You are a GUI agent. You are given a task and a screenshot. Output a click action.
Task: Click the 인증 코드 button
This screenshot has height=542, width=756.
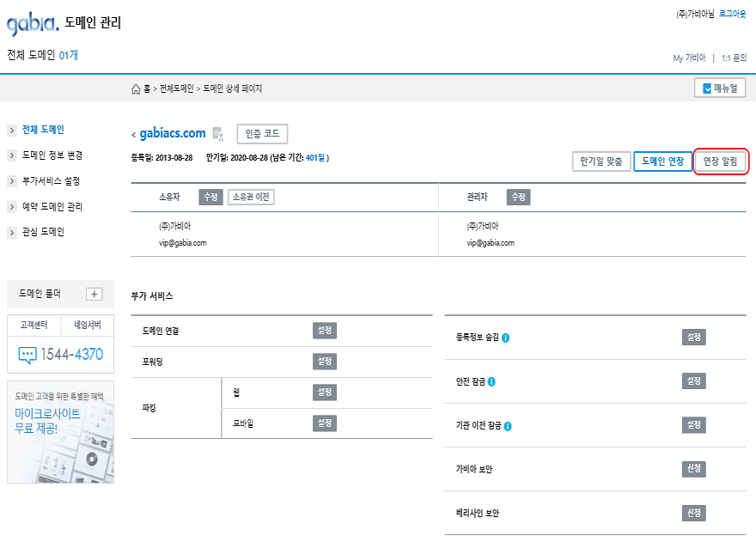(262, 134)
